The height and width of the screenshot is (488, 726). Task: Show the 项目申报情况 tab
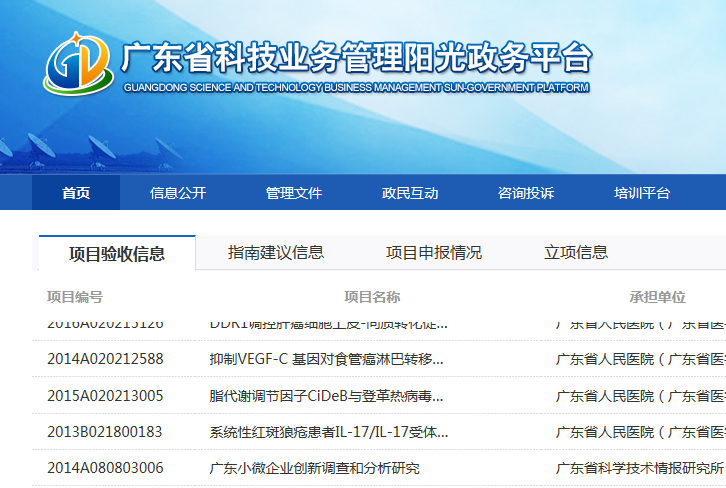434,252
